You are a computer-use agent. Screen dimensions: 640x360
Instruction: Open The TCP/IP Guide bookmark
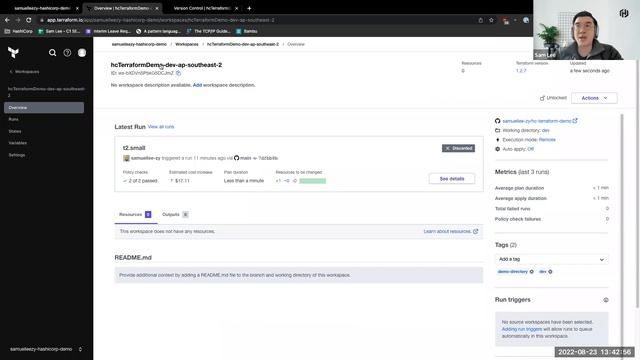tap(208, 31)
